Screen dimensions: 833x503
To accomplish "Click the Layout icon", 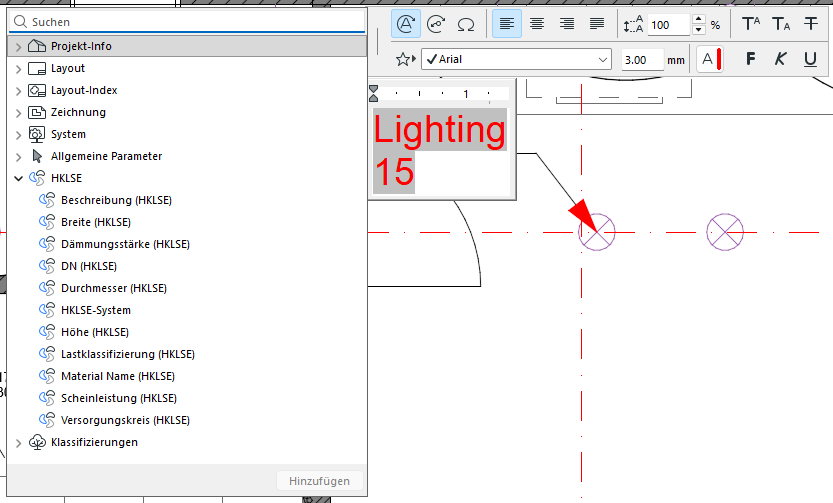I will (37, 69).
